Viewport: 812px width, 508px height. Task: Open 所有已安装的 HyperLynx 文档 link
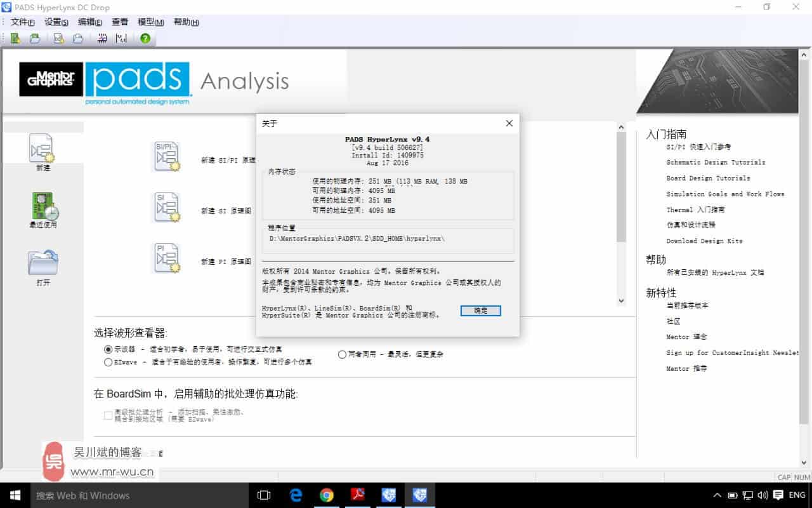[715, 272]
